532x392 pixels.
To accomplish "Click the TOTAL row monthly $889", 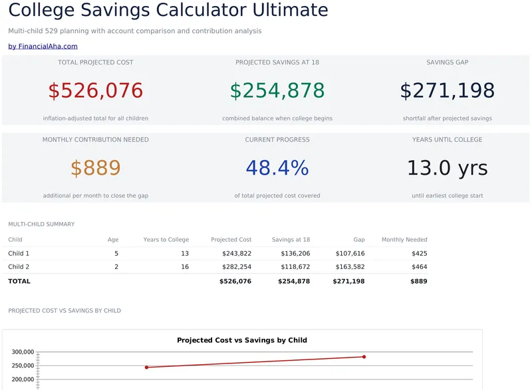I will (419, 281).
